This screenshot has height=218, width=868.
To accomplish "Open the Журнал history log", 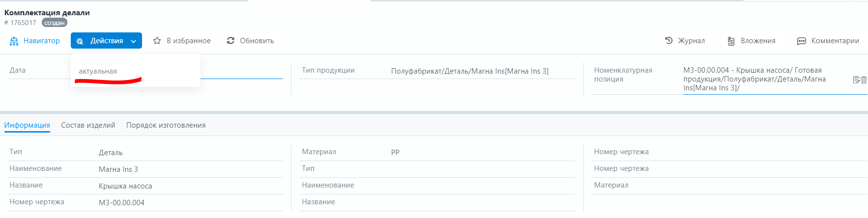I will tap(685, 41).
